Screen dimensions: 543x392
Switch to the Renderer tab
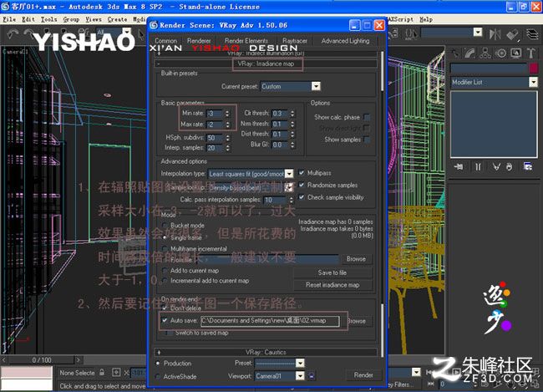click(199, 41)
